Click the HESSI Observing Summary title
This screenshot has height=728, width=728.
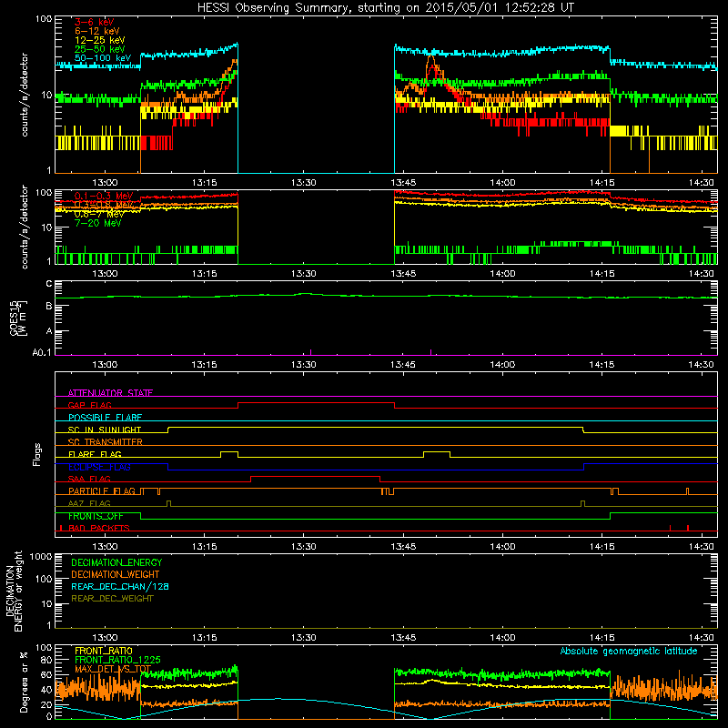(x=386, y=7)
